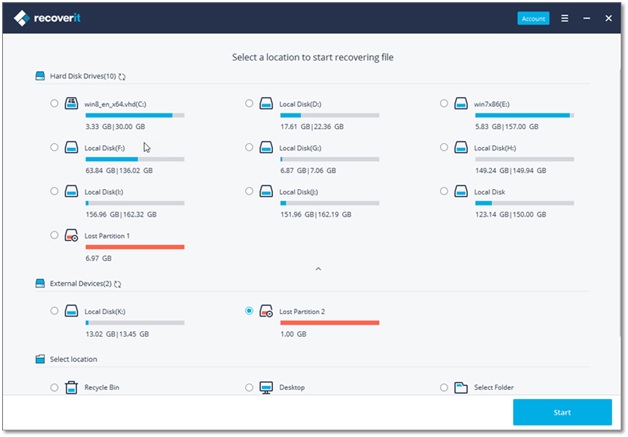Refresh the External Devices list

(118, 285)
